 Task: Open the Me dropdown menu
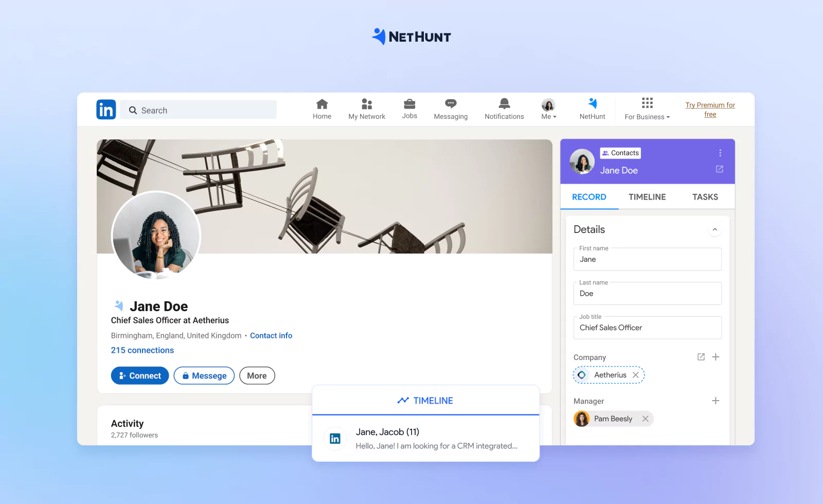pyautogui.click(x=548, y=108)
